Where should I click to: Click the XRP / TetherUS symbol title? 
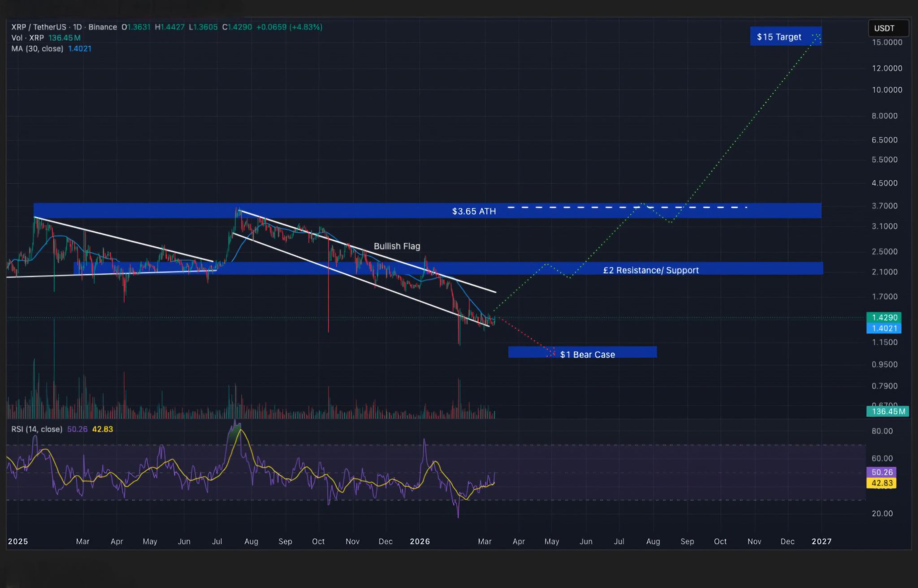click(x=39, y=27)
